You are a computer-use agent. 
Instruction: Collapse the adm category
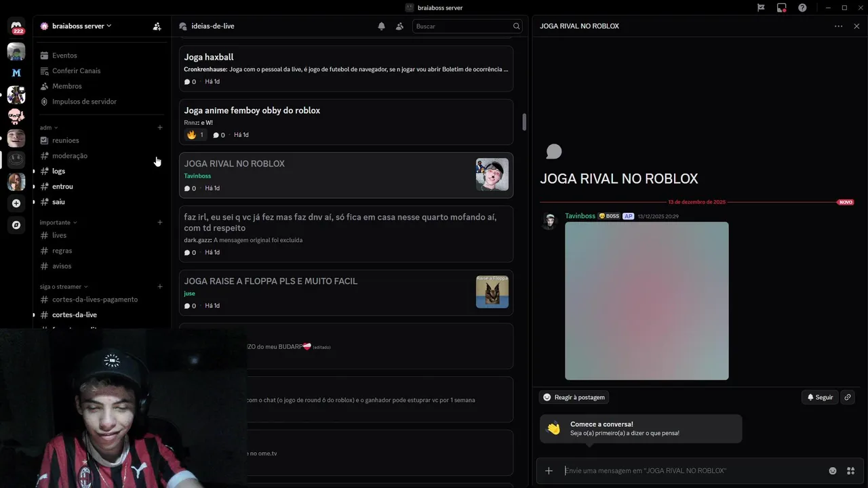49,127
